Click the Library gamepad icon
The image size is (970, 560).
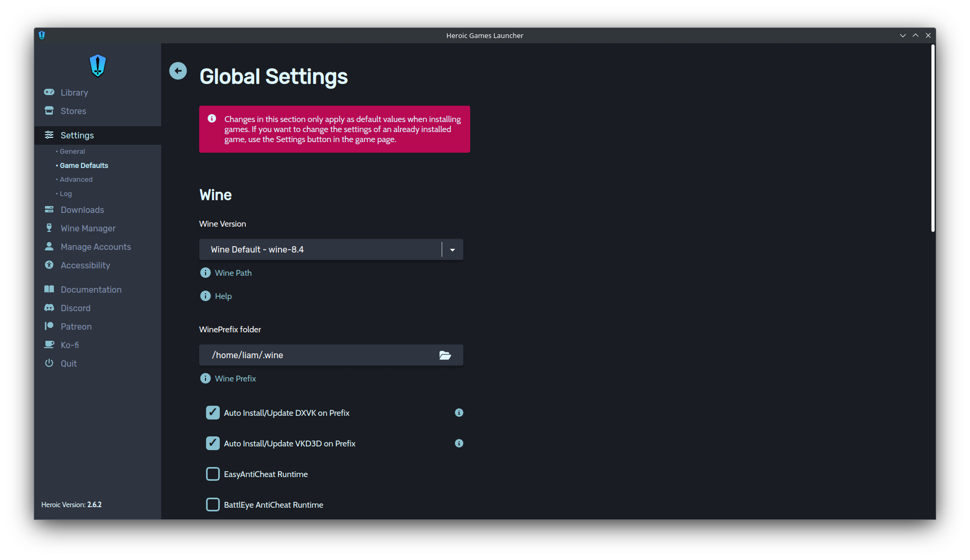point(49,92)
